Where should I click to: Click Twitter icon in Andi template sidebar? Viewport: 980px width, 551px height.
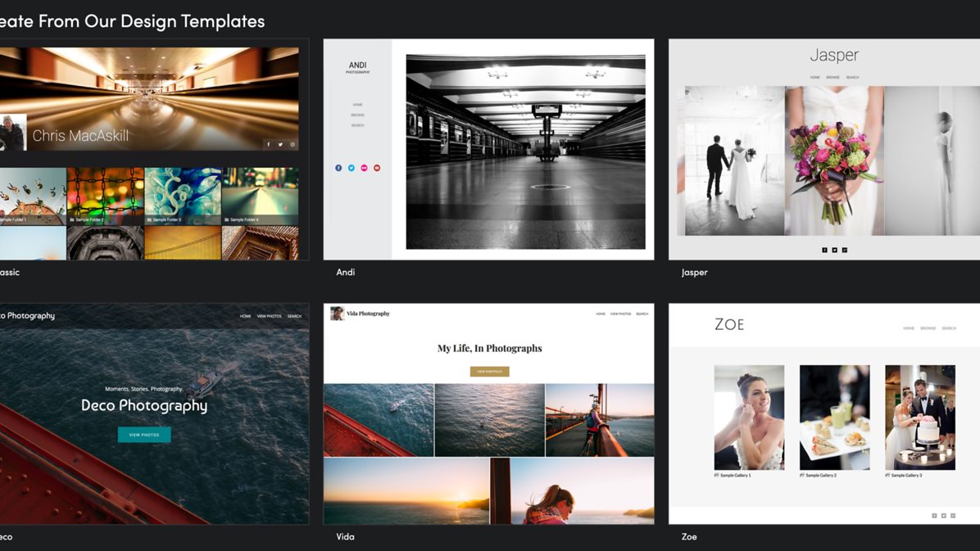pyautogui.click(x=352, y=168)
